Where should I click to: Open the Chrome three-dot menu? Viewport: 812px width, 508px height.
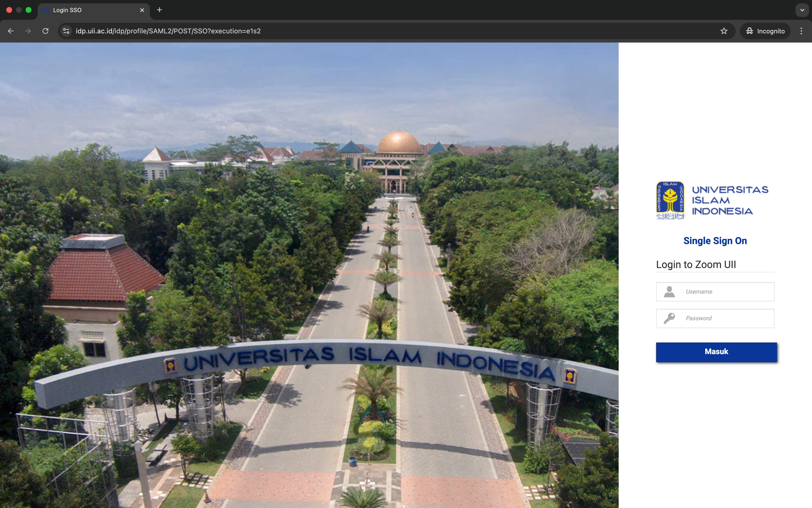[801, 31]
